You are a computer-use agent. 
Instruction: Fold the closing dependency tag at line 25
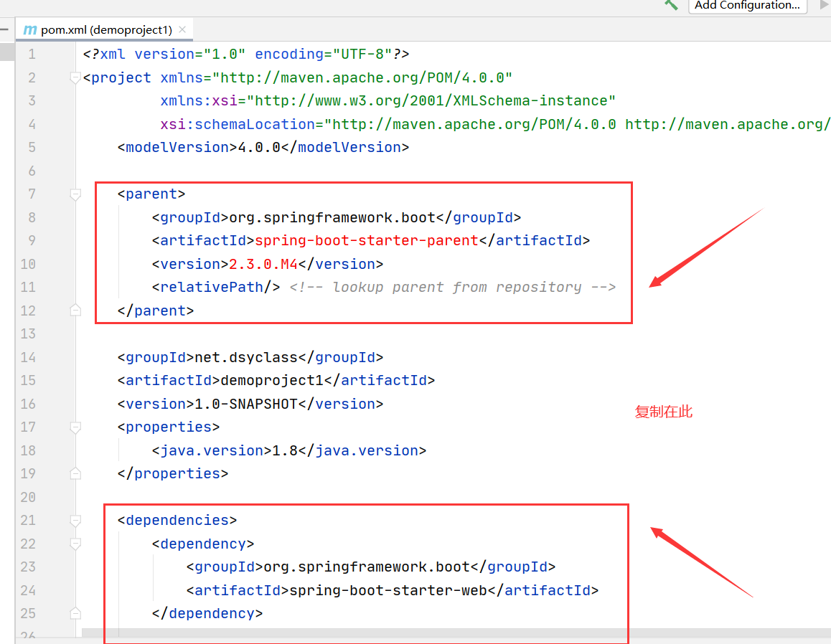(75, 613)
